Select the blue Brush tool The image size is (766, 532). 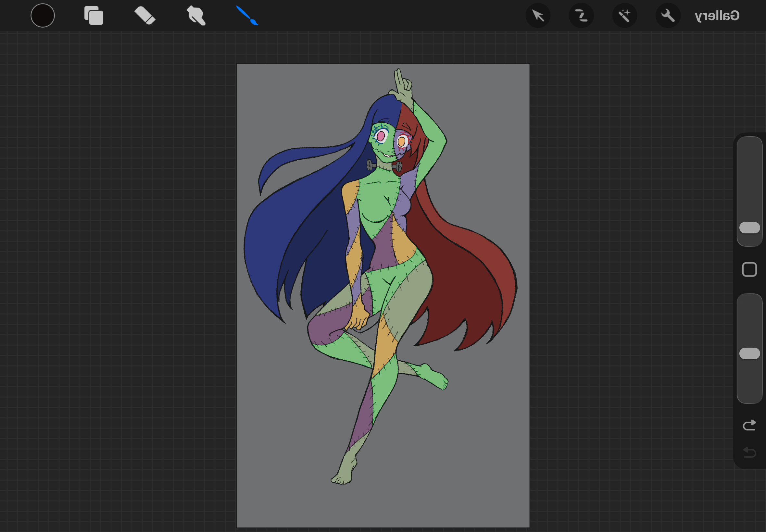(247, 15)
